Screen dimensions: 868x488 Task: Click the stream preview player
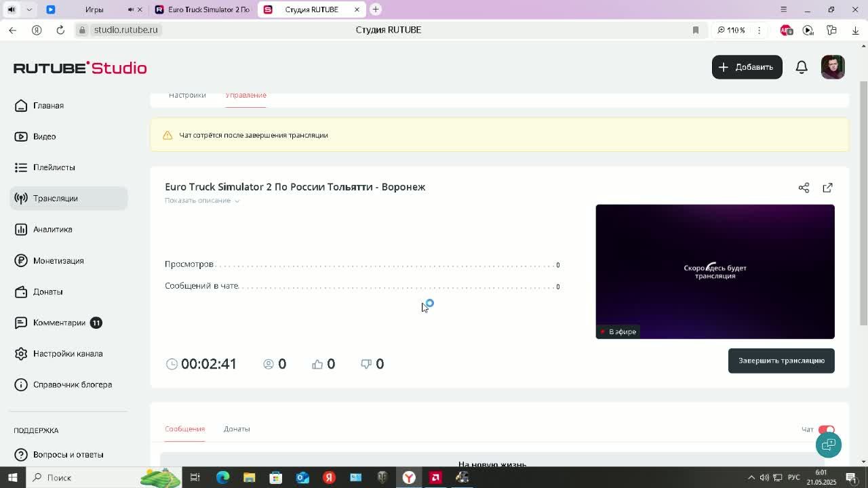pos(715,271)
